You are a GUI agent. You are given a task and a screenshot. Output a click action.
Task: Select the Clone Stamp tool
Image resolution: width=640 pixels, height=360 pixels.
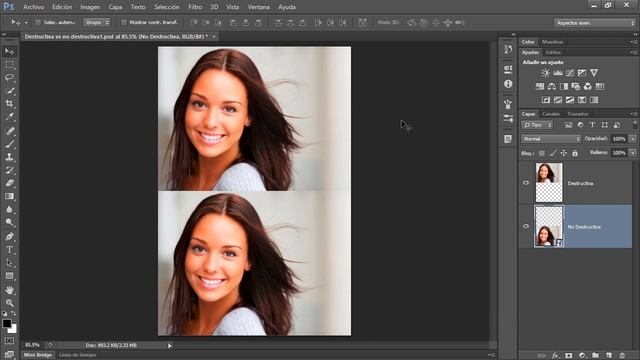pos(9,157)
